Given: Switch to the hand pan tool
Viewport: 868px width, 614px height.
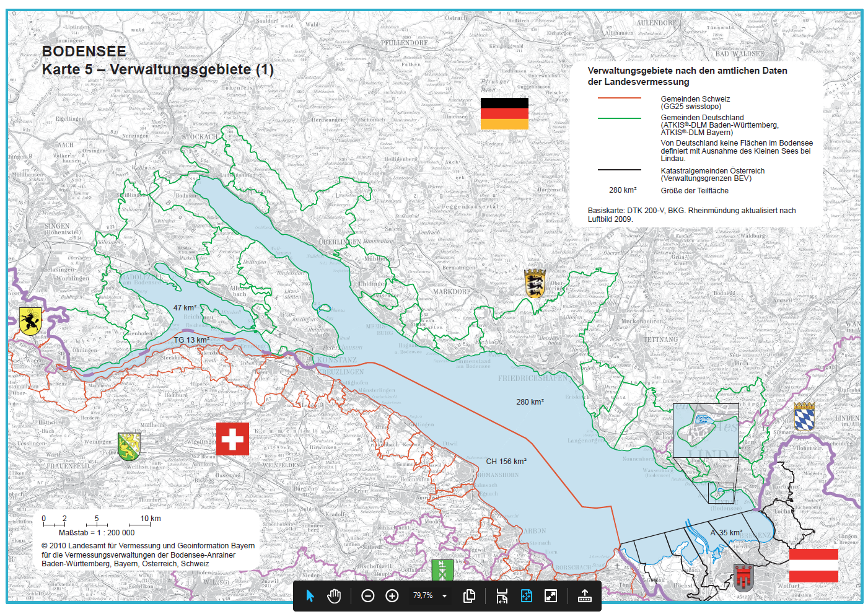Looking at the screenshot, I should tap(334, 596).
